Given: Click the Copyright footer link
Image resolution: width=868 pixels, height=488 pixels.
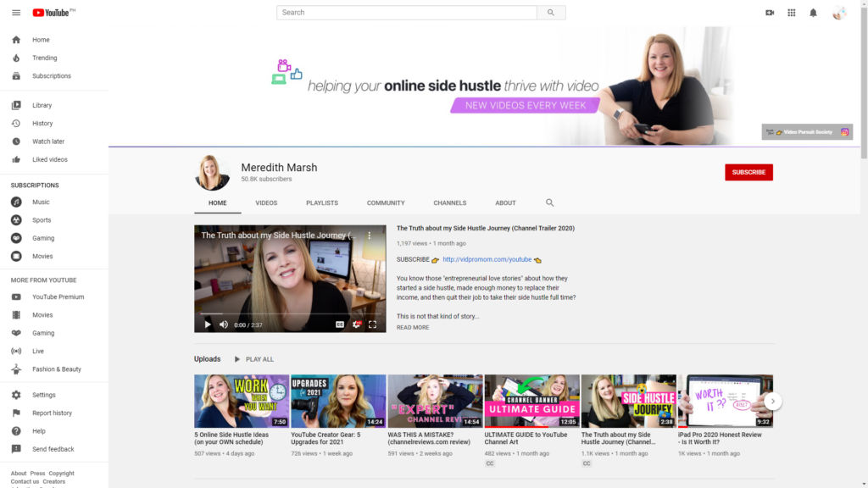Looking at the screenshot, I should pyautogui.click(x=61, y=474).
